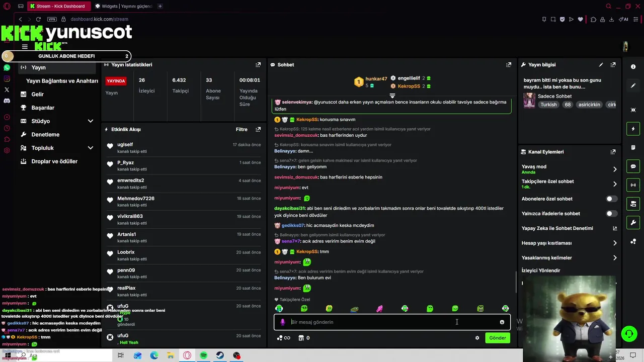644x362 pixels.
Task: Open a new browser tab
Action: [x=160, y=6]
